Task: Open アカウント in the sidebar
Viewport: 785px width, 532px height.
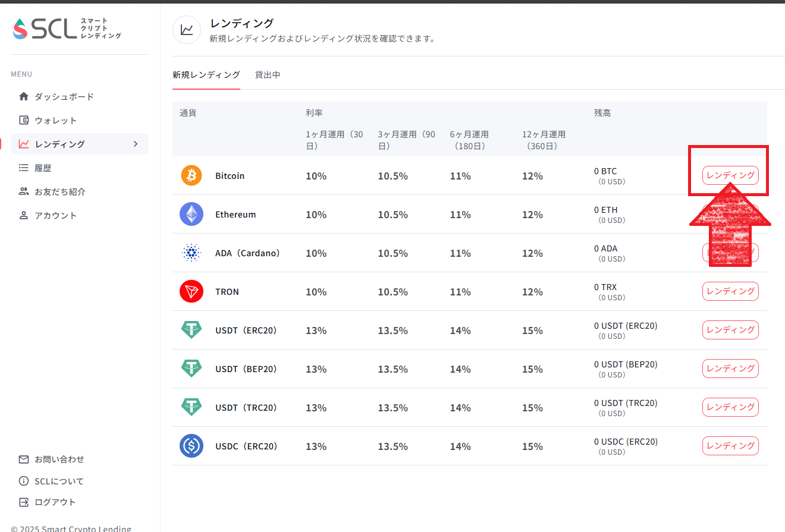Action: [55, 215]
